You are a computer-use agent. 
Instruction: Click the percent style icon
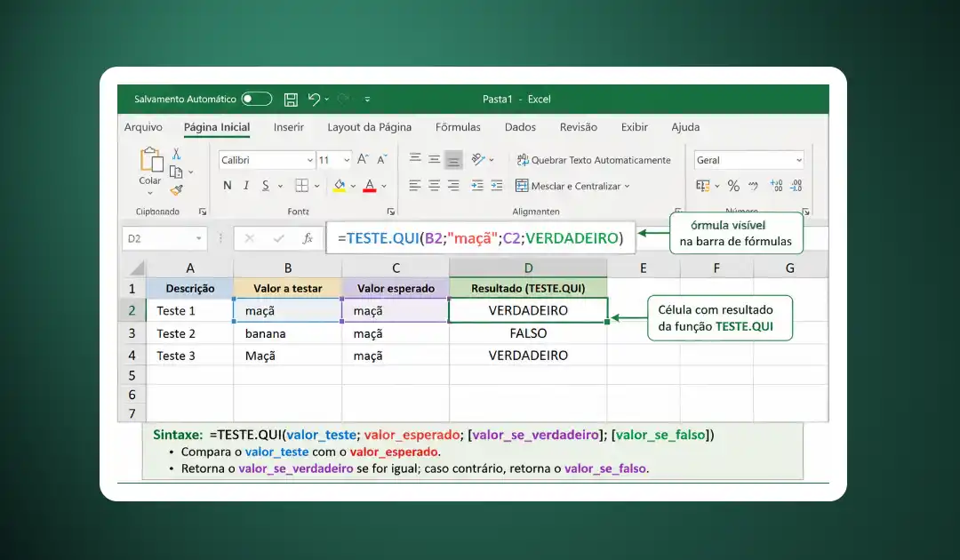(x=733, y=186)
